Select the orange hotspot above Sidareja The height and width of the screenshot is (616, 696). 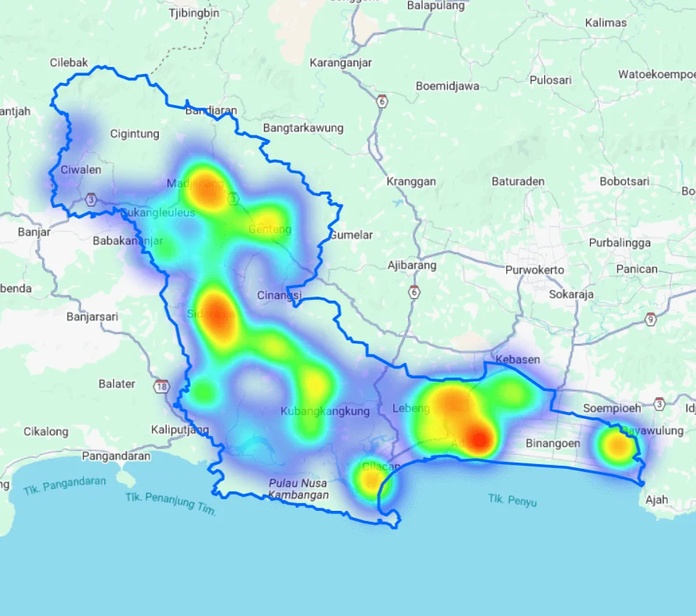click(x=216, y=312)
